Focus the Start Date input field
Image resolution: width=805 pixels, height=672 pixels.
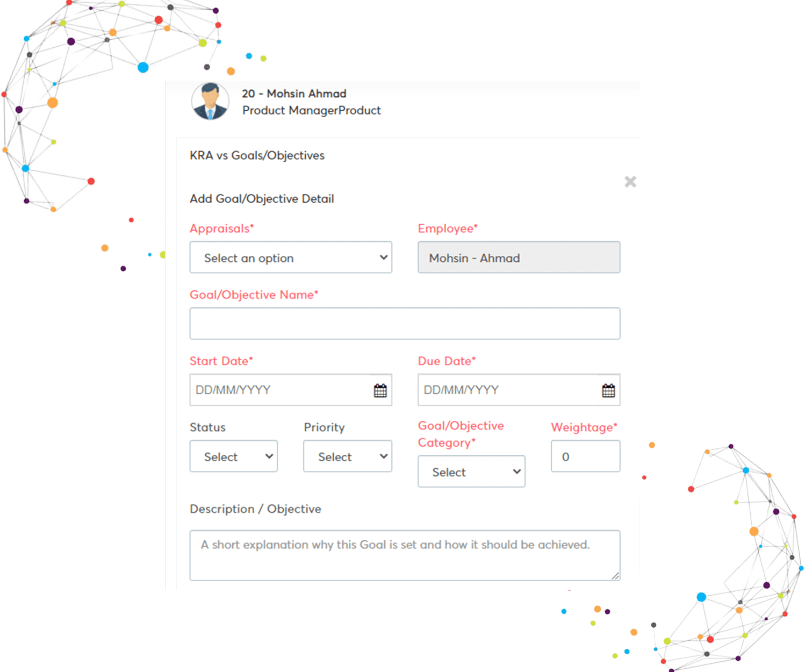click(x=279, y=390)
